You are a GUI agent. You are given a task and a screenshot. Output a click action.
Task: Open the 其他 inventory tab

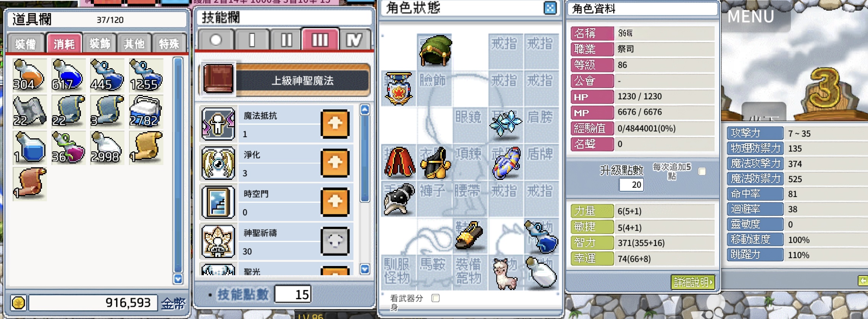pyautogui.click(x=134, y=44)
